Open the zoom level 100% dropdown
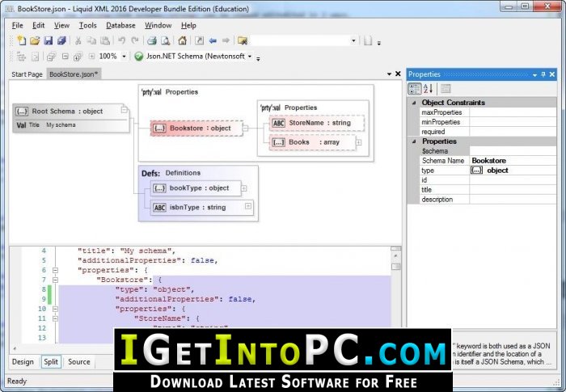This screenshot has width=566, height=392. (124, 57)
